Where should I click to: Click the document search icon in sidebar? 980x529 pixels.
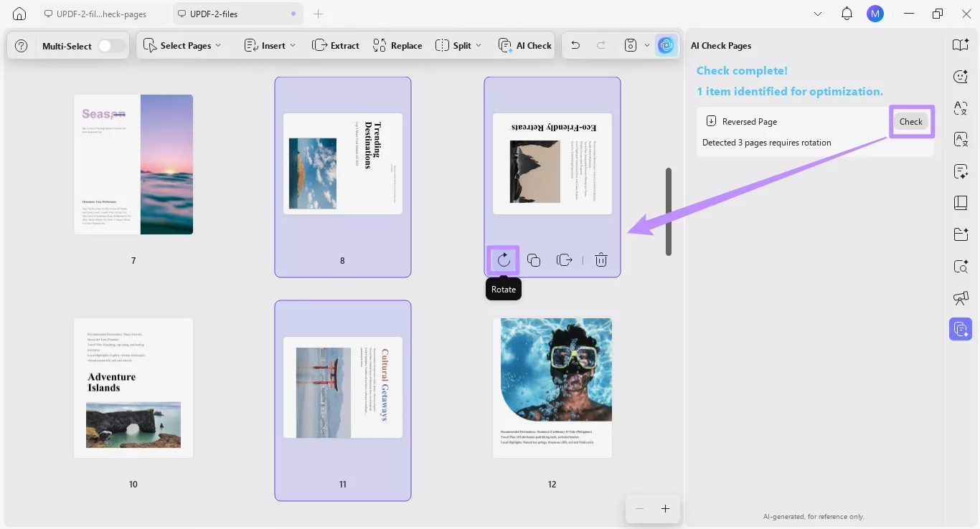[x=961, y=267]
